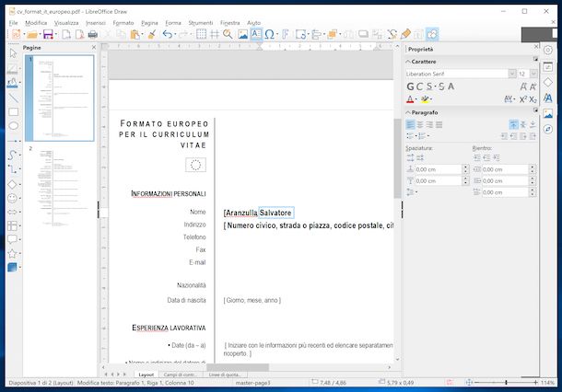Toggle Strikethrough formatting
This screenshot has height=392, width=562.
click(441, 86)
